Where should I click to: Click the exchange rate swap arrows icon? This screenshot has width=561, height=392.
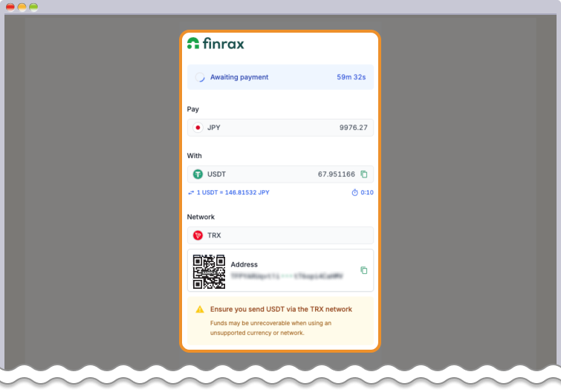(191, 192)
